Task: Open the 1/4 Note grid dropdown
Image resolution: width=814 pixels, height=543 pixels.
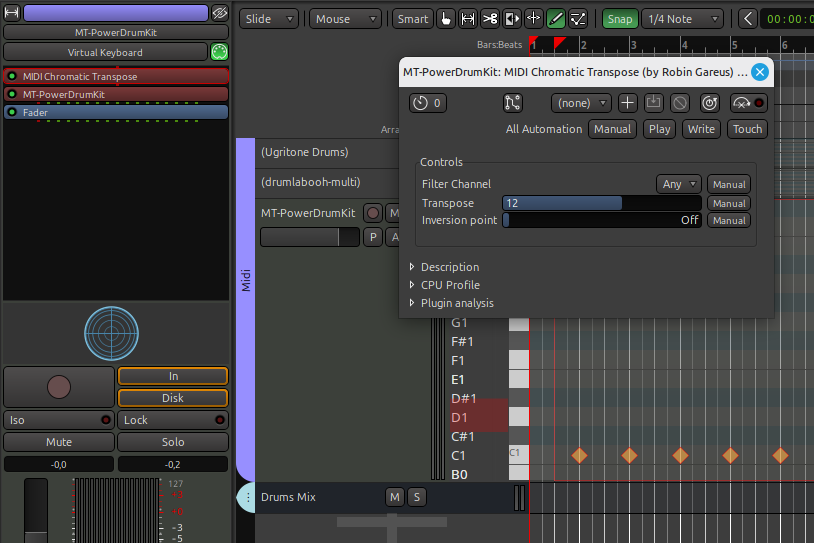Action: (682, 19)
